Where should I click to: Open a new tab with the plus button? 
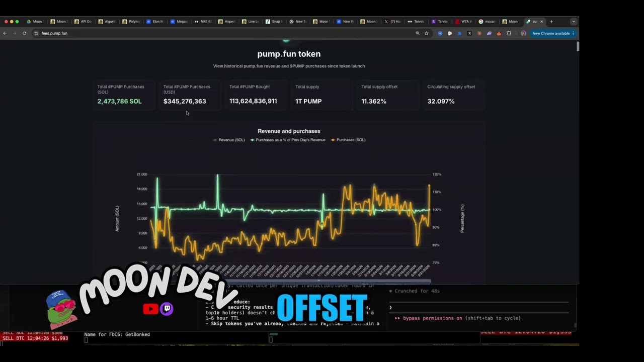click(551, 22)
